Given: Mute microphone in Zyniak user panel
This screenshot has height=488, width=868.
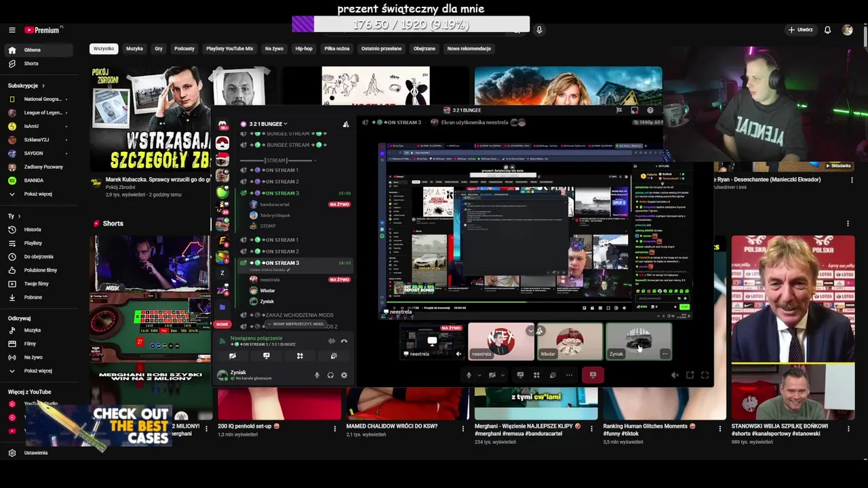Looking at the screenshot, I should [x=317, y=375].
